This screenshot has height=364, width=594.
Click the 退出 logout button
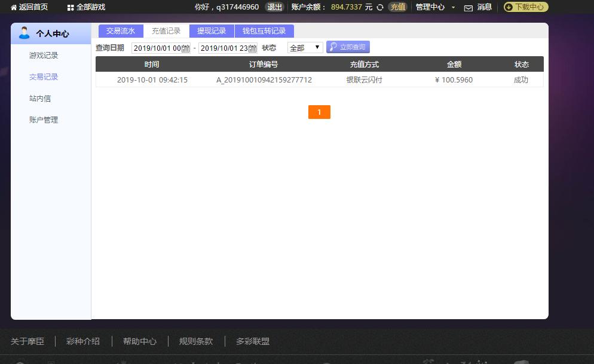pos(274,8)
